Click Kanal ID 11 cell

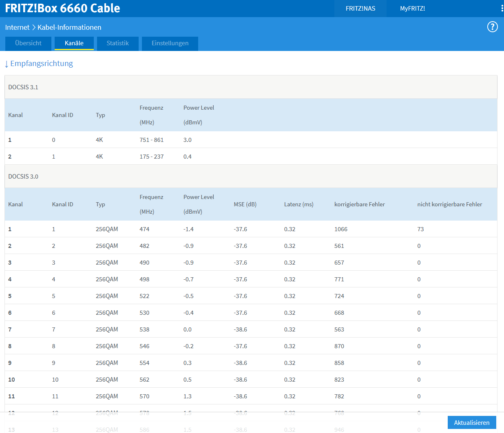coord(55,396)
